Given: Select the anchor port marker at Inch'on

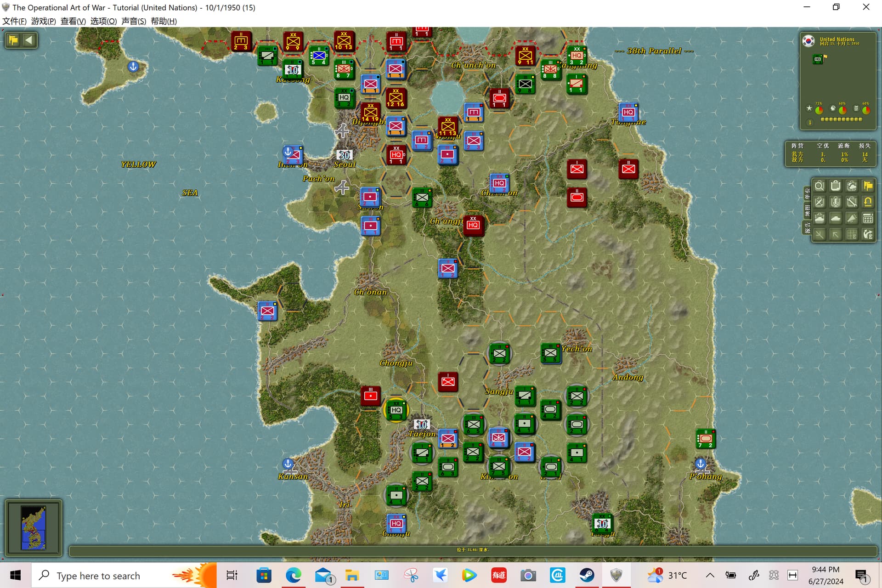Looking at the screenshot, I should (288, 151).
